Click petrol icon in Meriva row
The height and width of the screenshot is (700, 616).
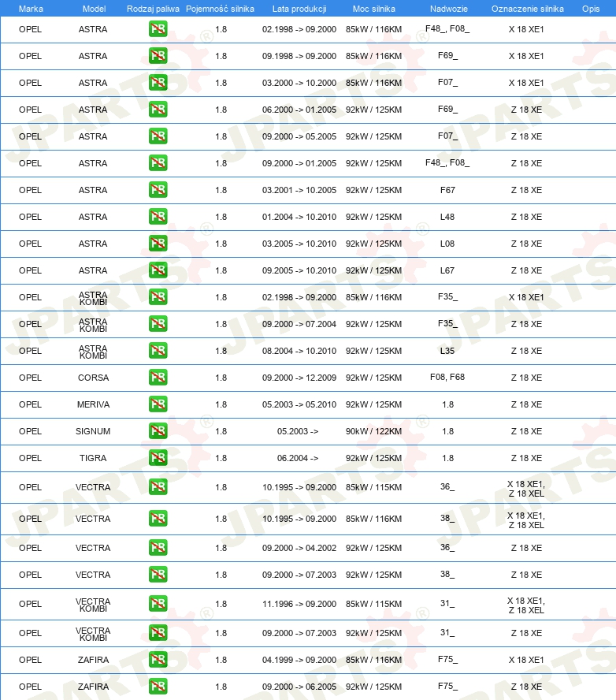[x=158, y=404]
